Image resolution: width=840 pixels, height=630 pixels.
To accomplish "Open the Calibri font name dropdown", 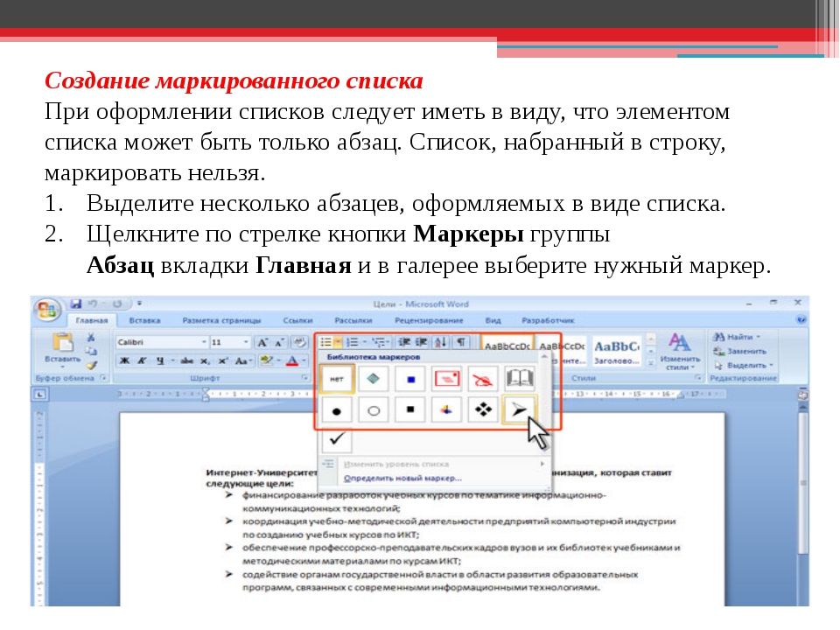I will click(204, 342).
